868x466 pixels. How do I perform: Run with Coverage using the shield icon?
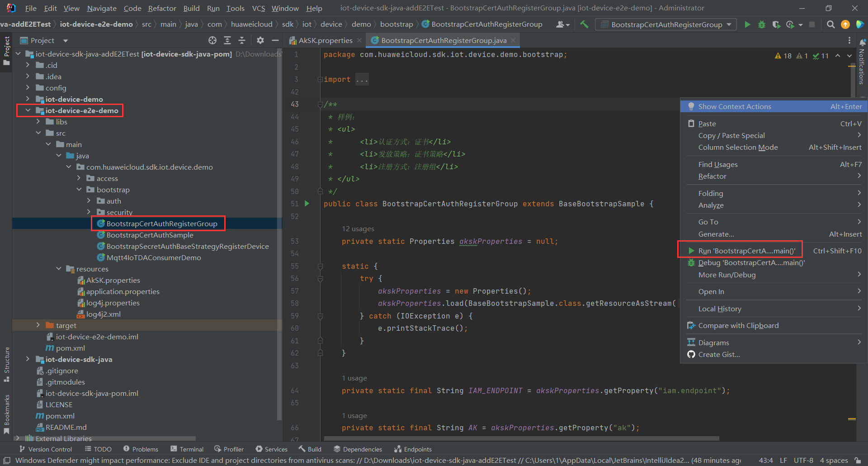pyautogui.click(x=776, y=24)
